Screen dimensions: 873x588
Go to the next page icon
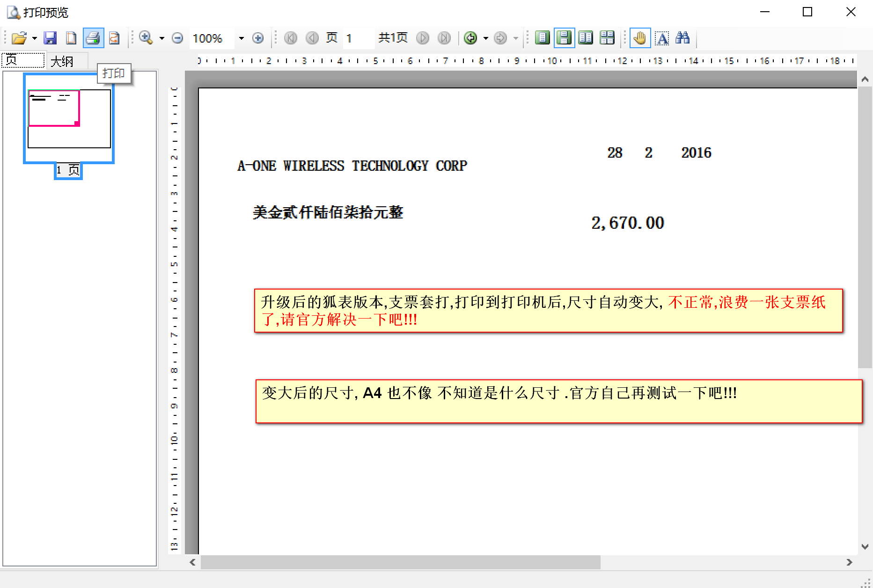tap(423, 38)
